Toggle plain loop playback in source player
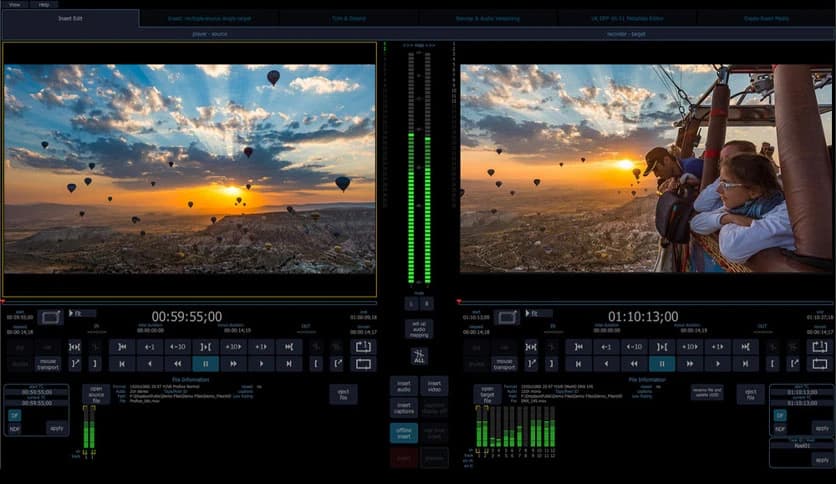 [x=363, y=364]
